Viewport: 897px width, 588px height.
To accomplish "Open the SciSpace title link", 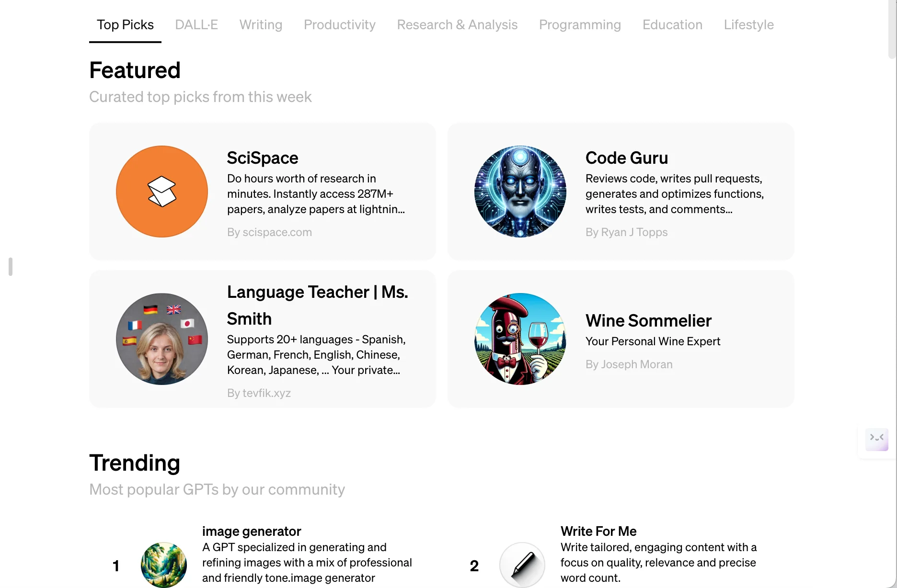I will click(x=263, y=158).
